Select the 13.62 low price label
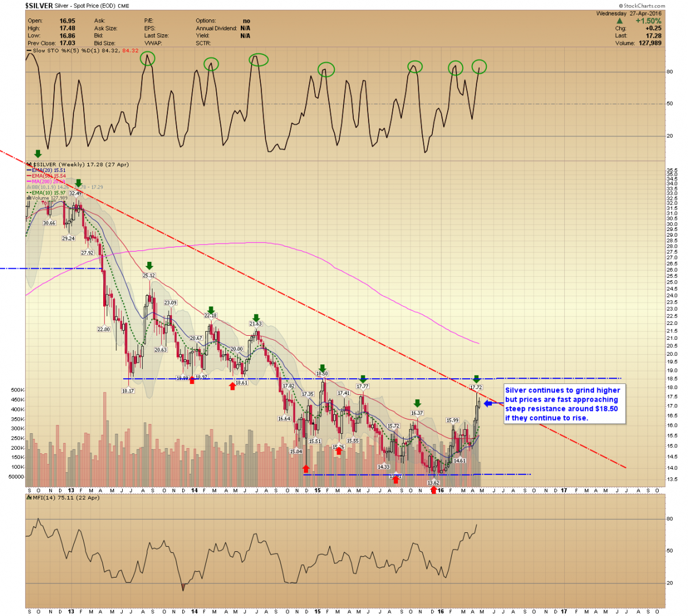Image resolution: width=688 pixels, height=616 pixels. [x=433, y=483]
